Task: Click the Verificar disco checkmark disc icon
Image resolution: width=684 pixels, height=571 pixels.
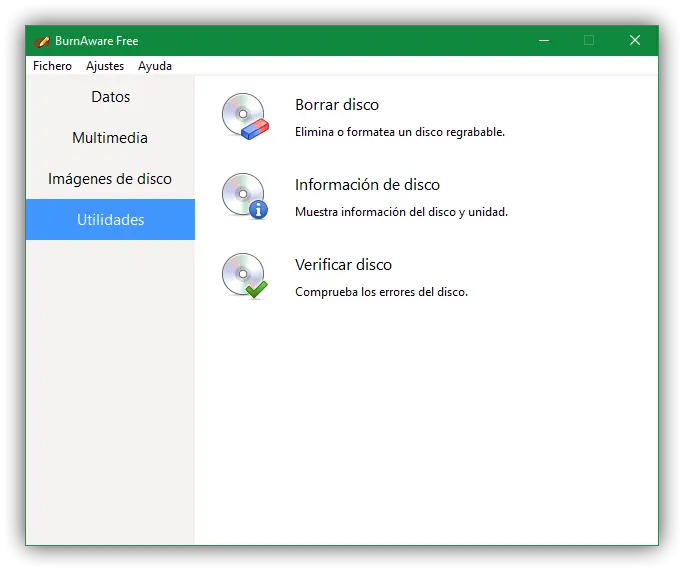Action: pos(245,276)
